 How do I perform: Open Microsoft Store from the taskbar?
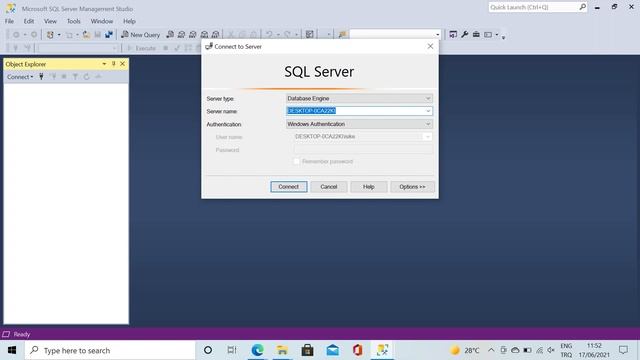click(307, 350)
